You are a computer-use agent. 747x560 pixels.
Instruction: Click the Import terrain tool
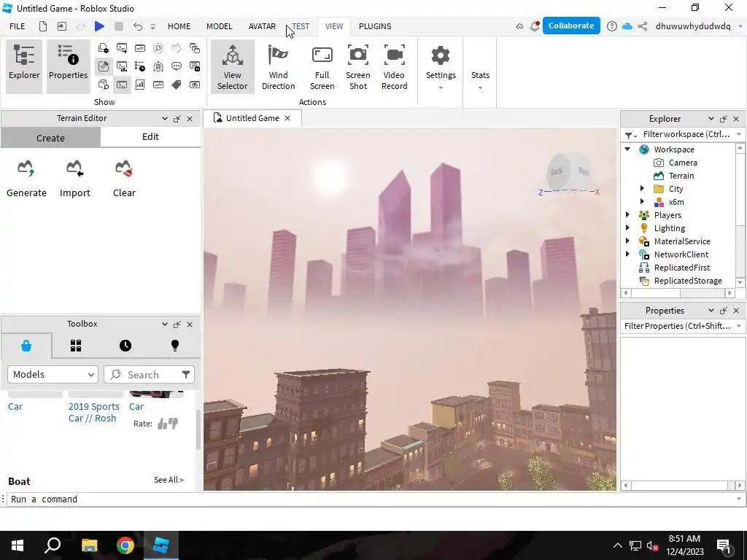tap(75, 179)
